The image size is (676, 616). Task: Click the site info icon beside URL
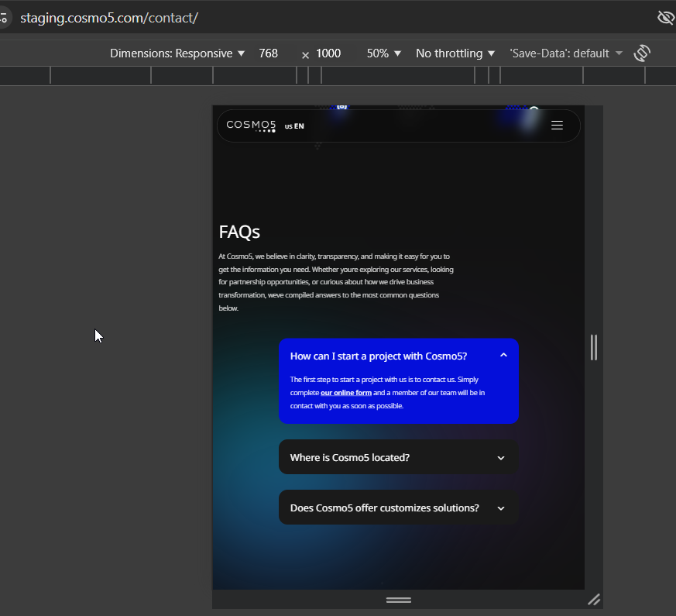[4, 18]
